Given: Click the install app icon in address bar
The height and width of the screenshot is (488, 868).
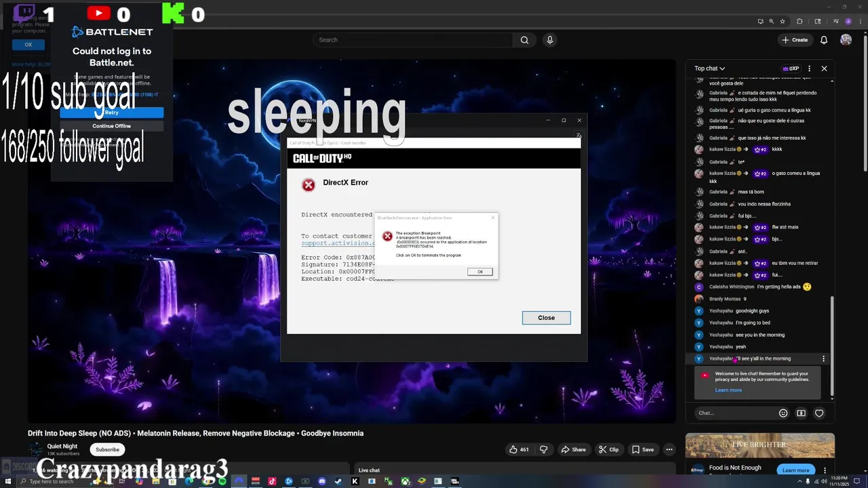Looking at the screenshot, I should click(761, 21).
